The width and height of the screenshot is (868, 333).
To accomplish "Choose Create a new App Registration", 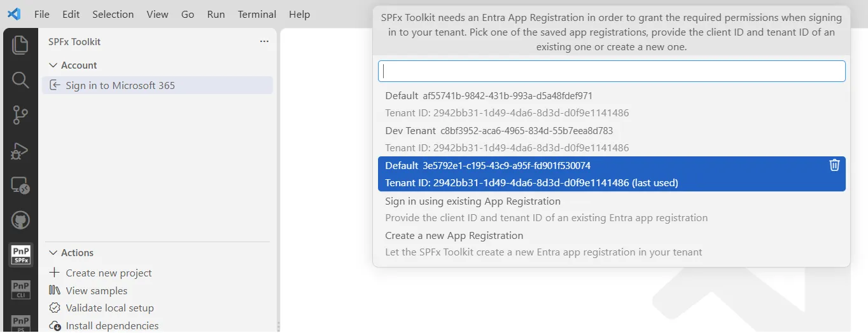I will pyautogui.click(x=612, y=243).
